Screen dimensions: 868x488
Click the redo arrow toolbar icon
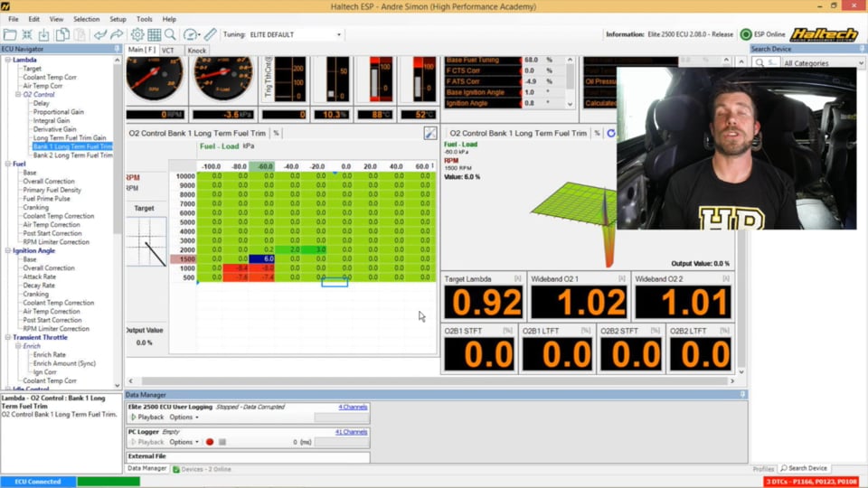(117, 34)
